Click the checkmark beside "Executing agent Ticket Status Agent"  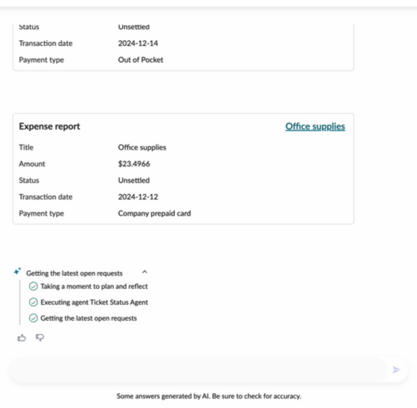click(33, 302)
